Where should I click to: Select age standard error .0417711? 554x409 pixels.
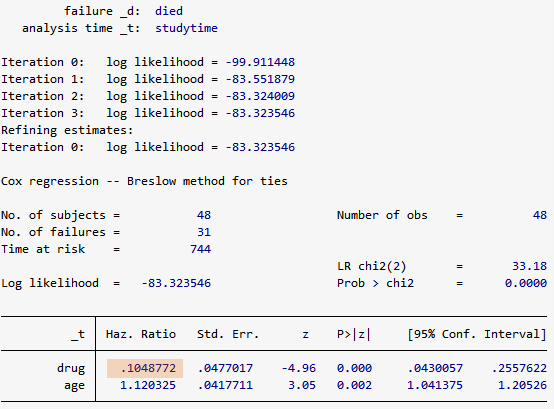[225, 385]
